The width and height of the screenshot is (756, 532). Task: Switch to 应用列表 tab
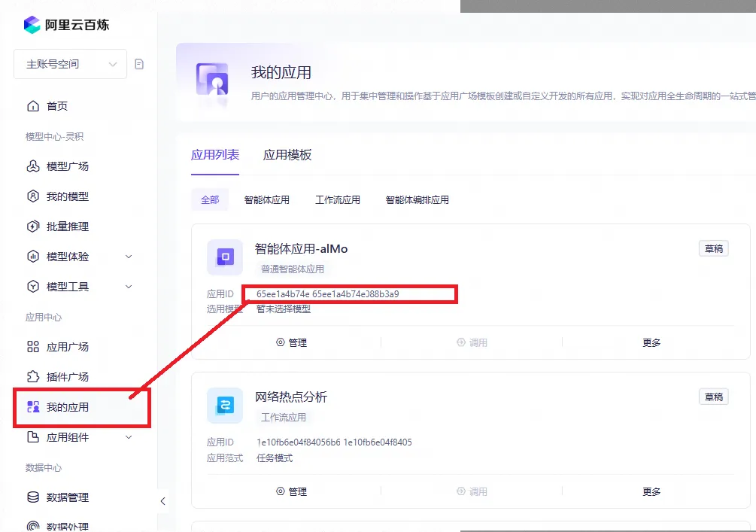[x=215, y=155]
